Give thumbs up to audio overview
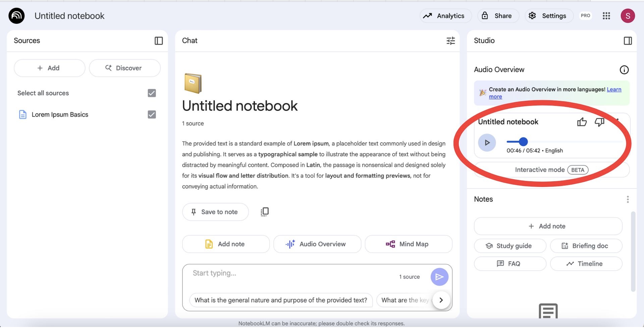644x328 pixels. click(582, 122)
